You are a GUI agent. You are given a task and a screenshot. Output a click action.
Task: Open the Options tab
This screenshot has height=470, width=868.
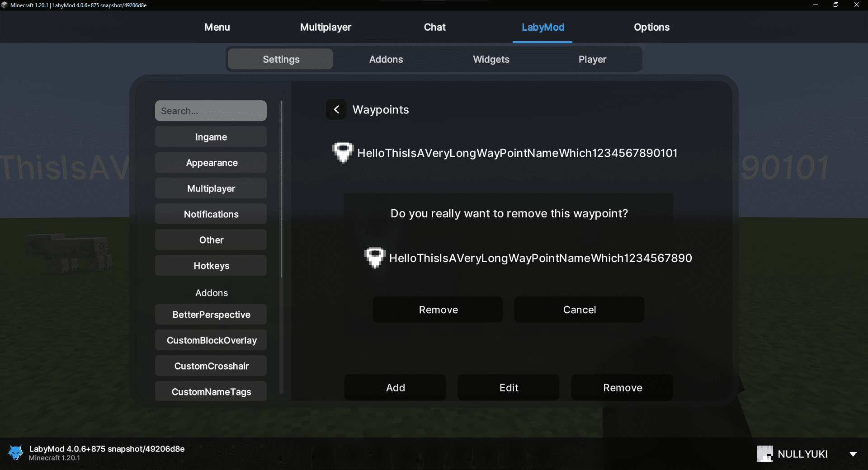[x=651, y=27]
